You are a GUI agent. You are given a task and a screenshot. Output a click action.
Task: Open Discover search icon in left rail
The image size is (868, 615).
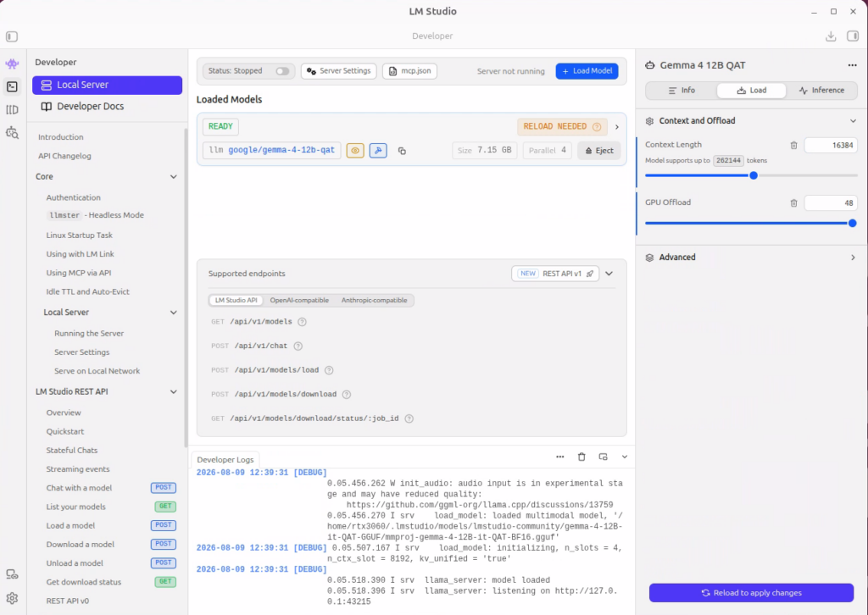click(12, 133)
